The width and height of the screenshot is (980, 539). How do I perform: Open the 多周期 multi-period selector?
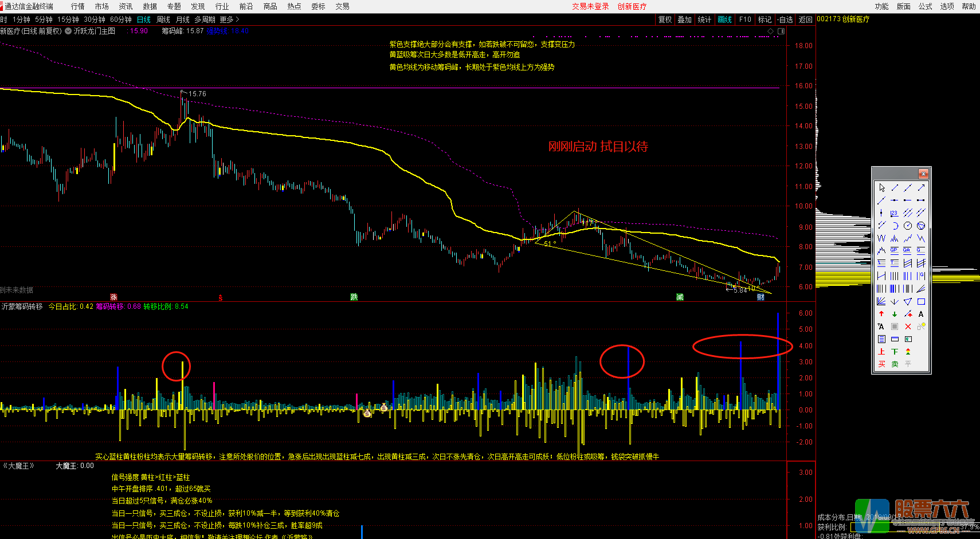click(x=205, y=19)
